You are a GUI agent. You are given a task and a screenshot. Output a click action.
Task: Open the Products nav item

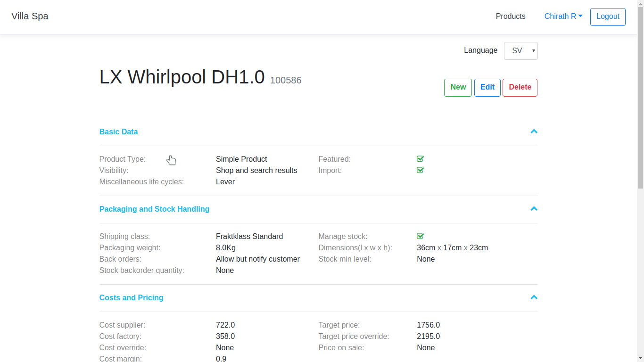point(510,16)
